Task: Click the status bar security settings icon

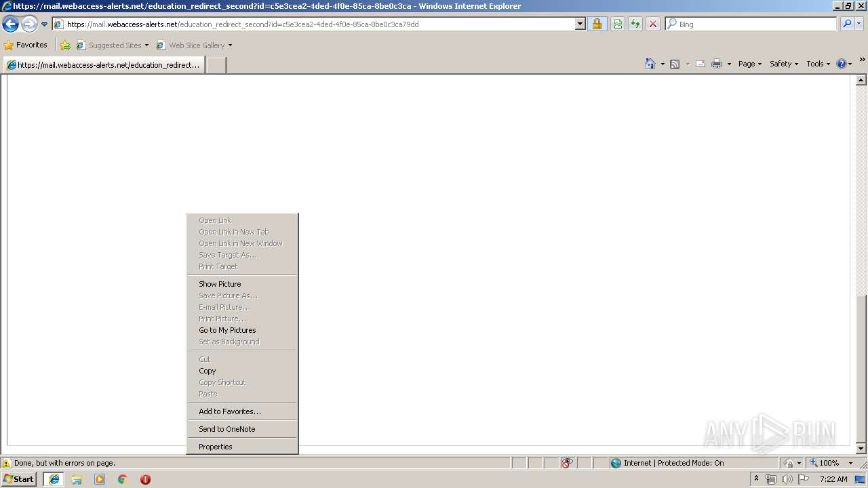Action: click(789, 464)
